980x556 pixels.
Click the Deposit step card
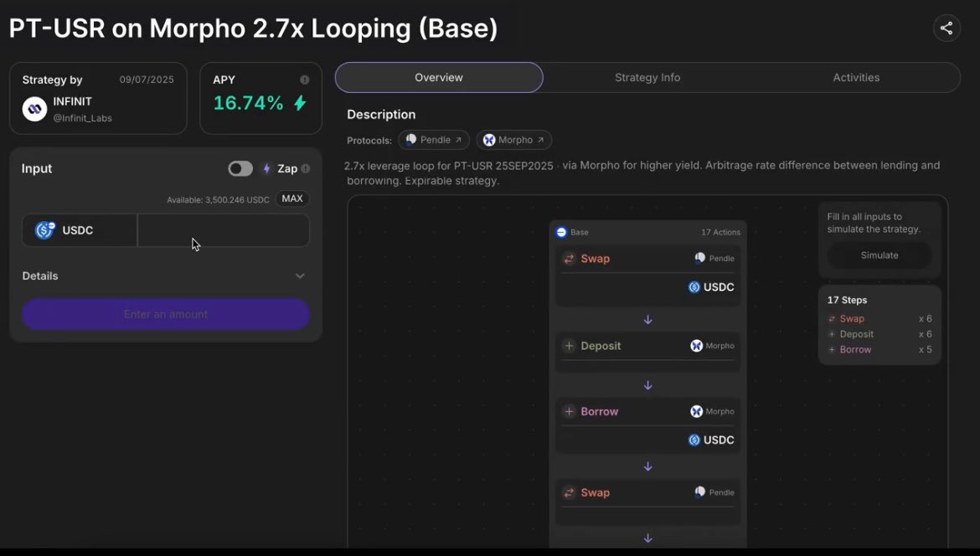coord(648,353)
